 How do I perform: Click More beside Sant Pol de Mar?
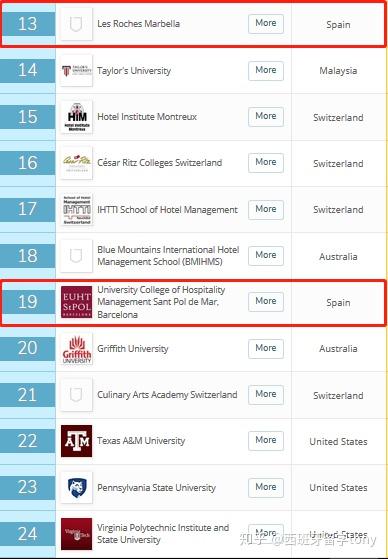tap(266, 302)
